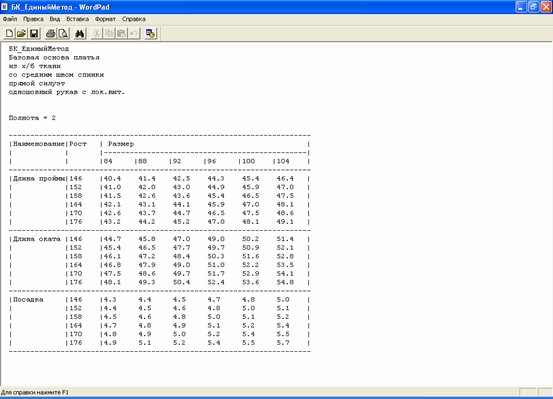Click the 'Базовая основа платья' line
The height and width of the screenshot is (399, 553).
[x=54, y=57]
